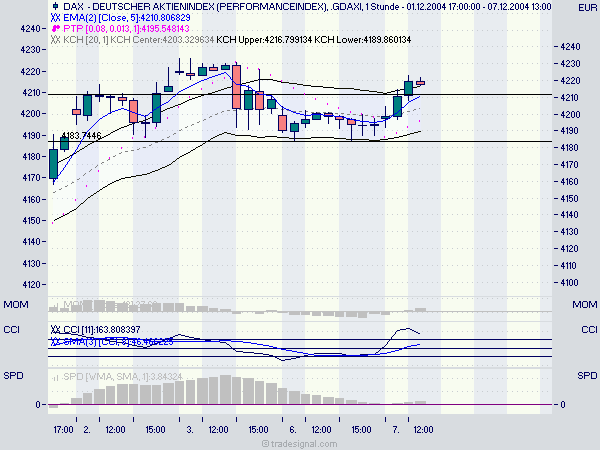
Task: Click the horizontal support line at 4187
Action: [300, 142]
